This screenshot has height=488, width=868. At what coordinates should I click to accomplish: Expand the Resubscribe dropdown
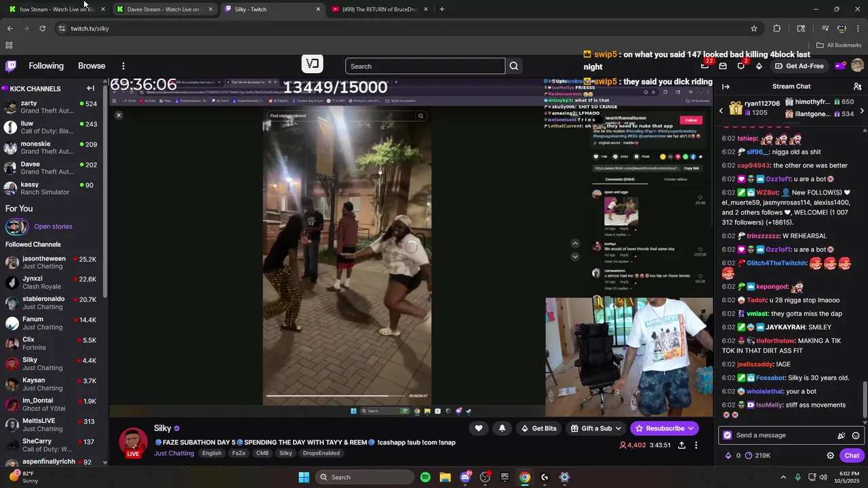[691, 428]
